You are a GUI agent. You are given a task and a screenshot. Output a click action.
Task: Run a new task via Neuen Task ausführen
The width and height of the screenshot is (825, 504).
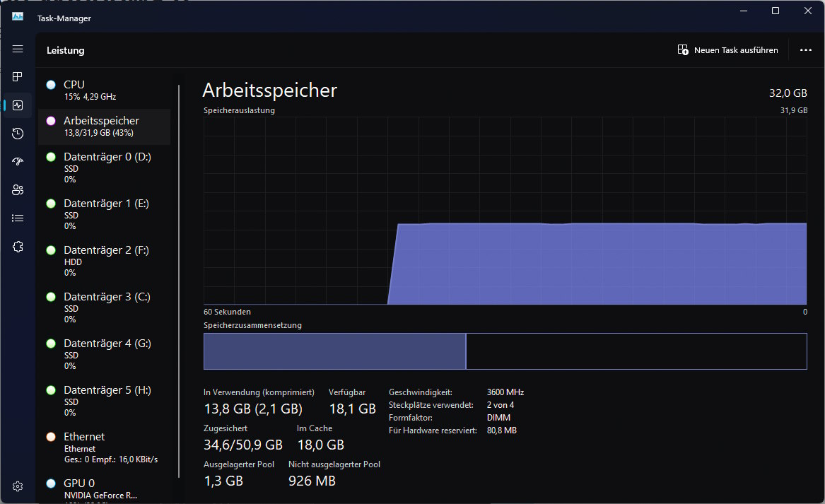[728, 49]
